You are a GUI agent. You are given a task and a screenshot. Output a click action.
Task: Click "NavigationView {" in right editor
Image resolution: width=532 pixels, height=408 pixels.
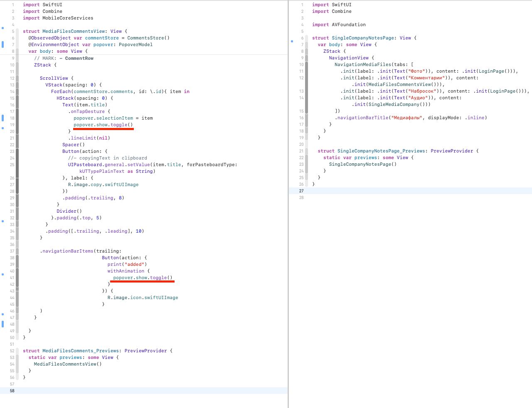352,58
